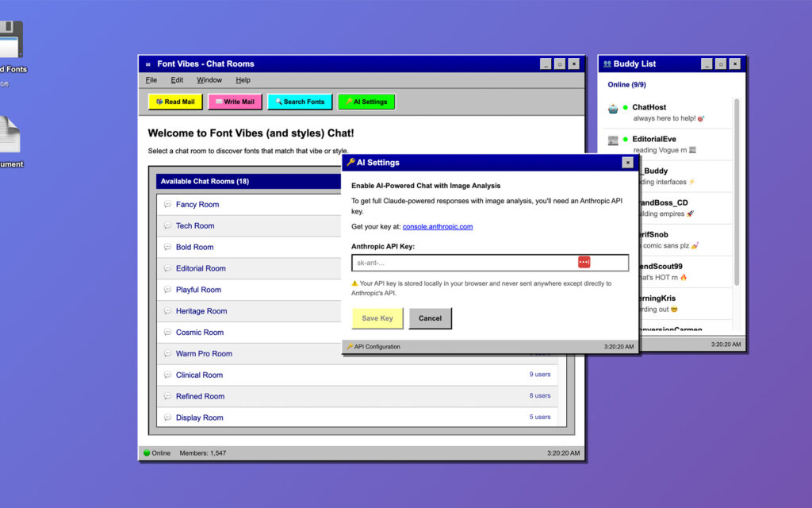812x508 pixels.
Task: Click the AI Settings toolbar button
Action: coord(366,102)
